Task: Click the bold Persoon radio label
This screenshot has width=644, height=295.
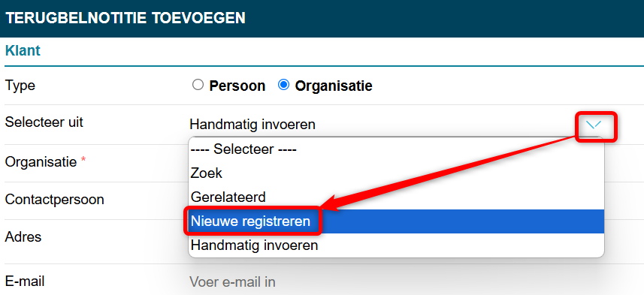Action: point(237,86)
